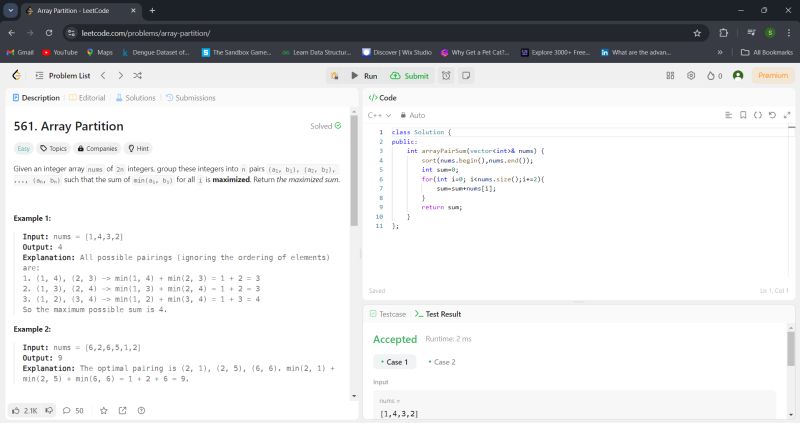800x423 pixels.
Task: Open the feedback help icon
Action: pos(141,411)
